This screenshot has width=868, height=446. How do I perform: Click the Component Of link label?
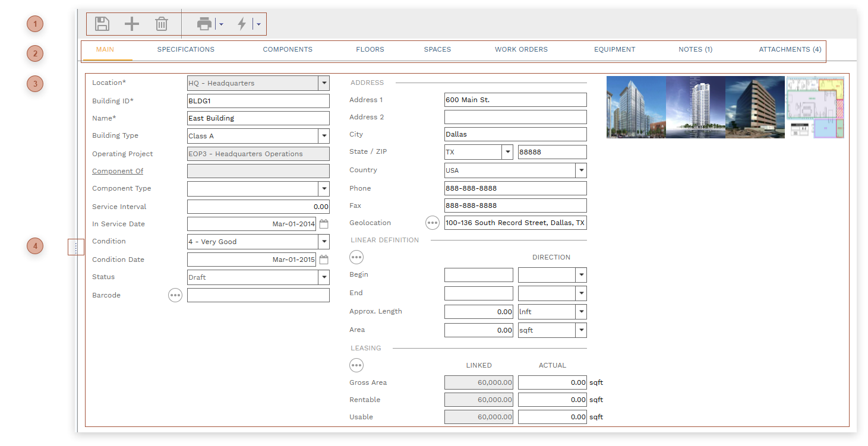pos(118,171)
